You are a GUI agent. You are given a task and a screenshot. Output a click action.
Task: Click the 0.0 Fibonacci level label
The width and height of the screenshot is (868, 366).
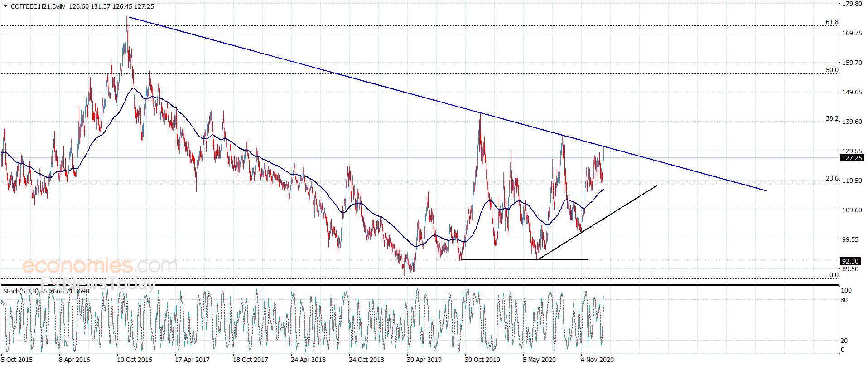[x=834, y=275]
